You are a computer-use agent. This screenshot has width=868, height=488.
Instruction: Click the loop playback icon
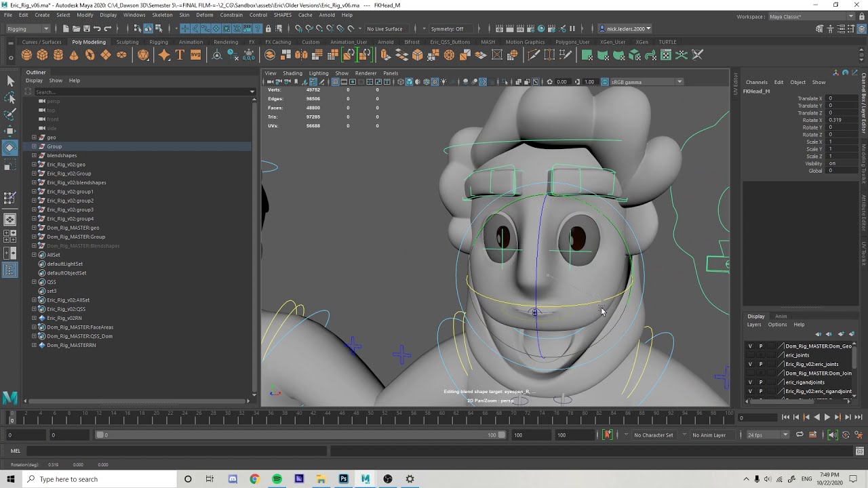click(800, 435)
